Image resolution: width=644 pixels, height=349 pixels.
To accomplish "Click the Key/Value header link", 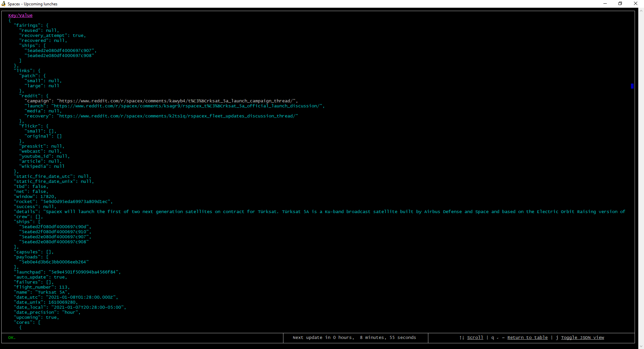I will 20,15.
